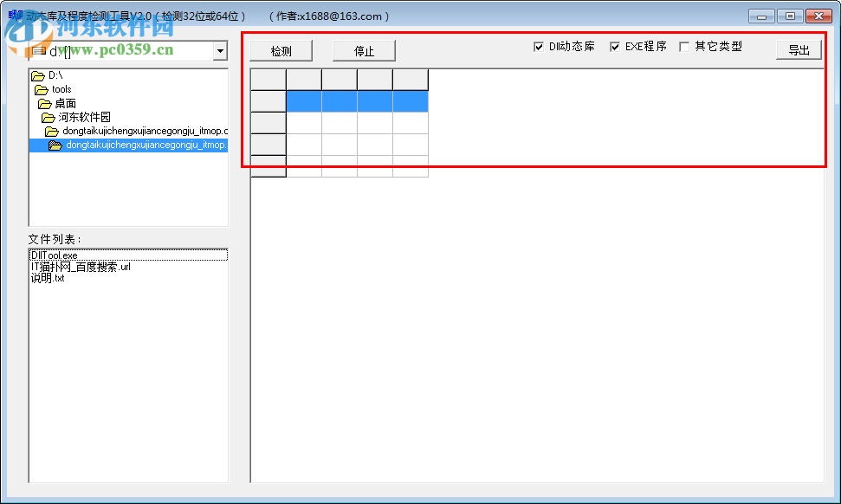Viewport: 841px width, 504px height.
Task: Click the drive icon inside the path combo box
Action: 39,51
